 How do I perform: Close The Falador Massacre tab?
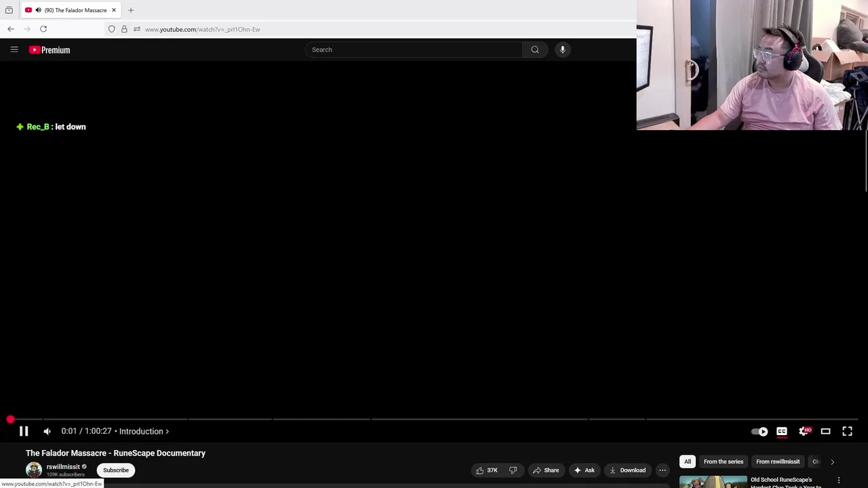coord(114,10)
